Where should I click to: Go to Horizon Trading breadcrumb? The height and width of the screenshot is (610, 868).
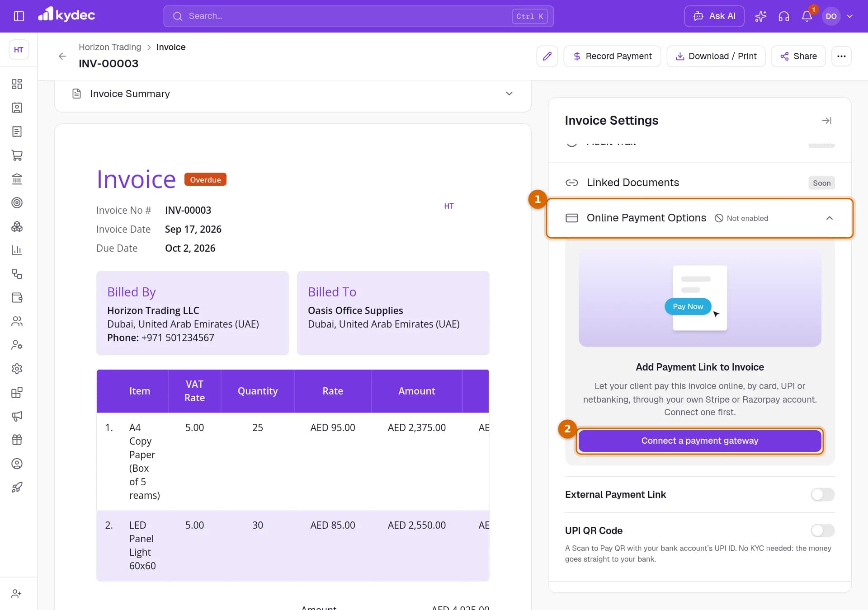110,47
